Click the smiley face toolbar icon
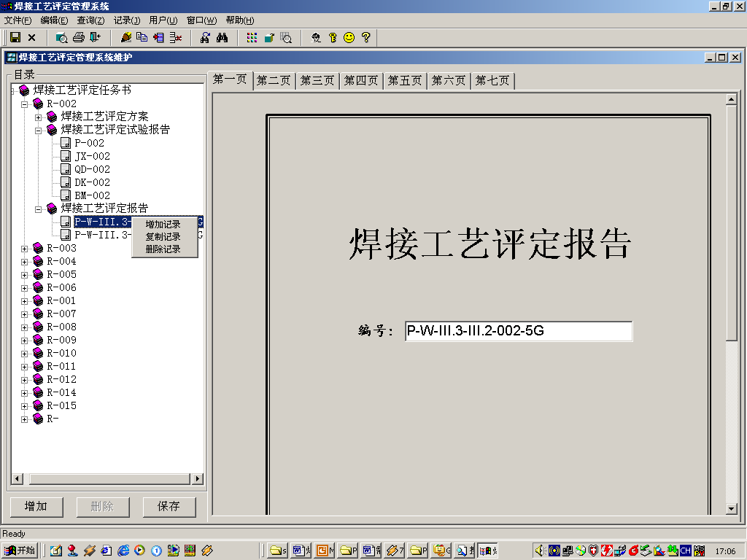The height and width of the screenshot is (560, 747). [x=349, y=37]
